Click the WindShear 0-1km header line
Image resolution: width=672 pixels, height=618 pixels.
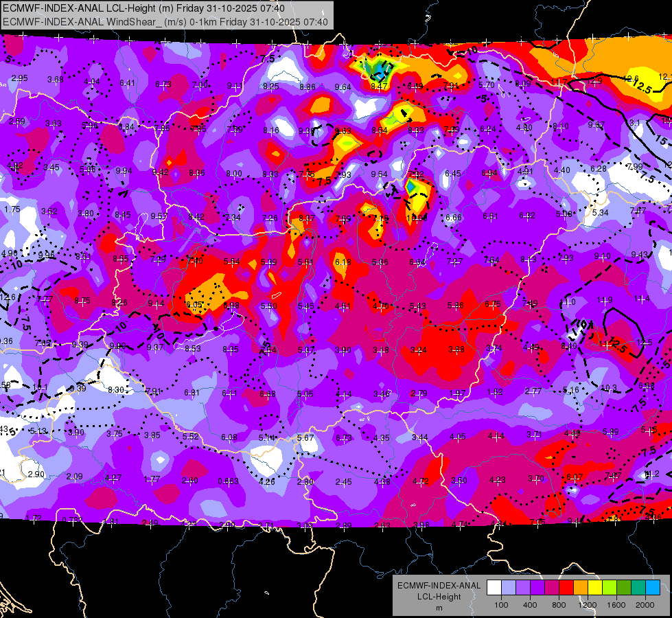click(165, 22)
